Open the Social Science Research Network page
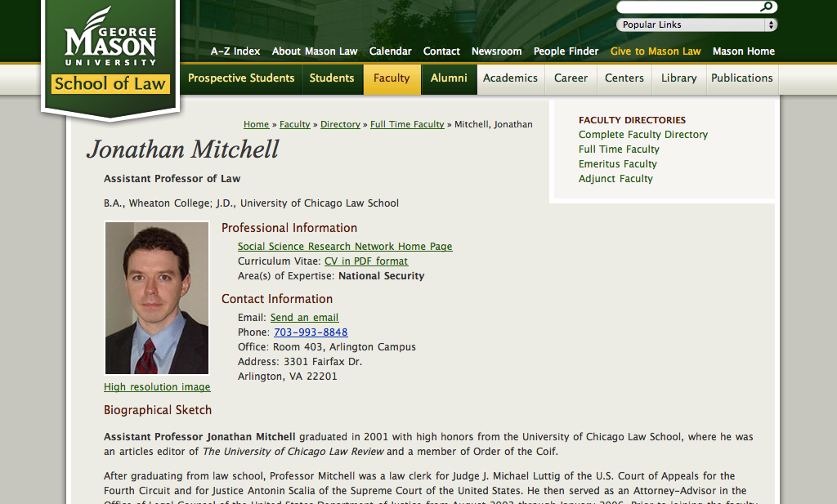The width and height of the screenshot is (837, 504). pos(345,247)
